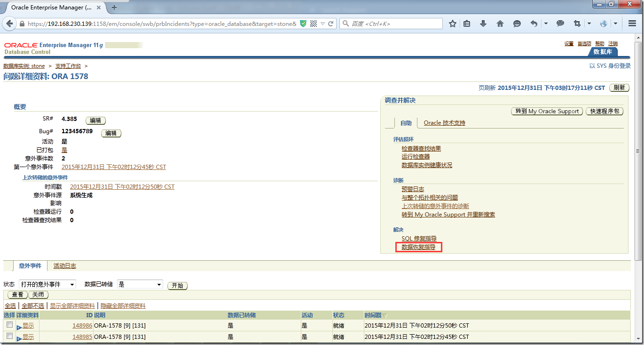Screen dimensions: 644x345
Task: Open the browser hamburger menu
Action: [632, 24]
